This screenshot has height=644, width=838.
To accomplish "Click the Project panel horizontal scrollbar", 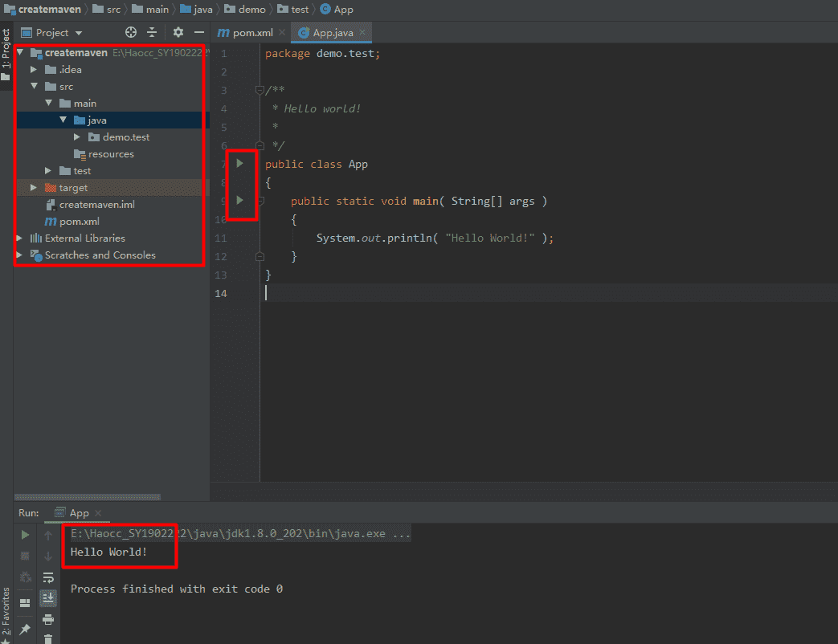I will (x=87, y=497).
